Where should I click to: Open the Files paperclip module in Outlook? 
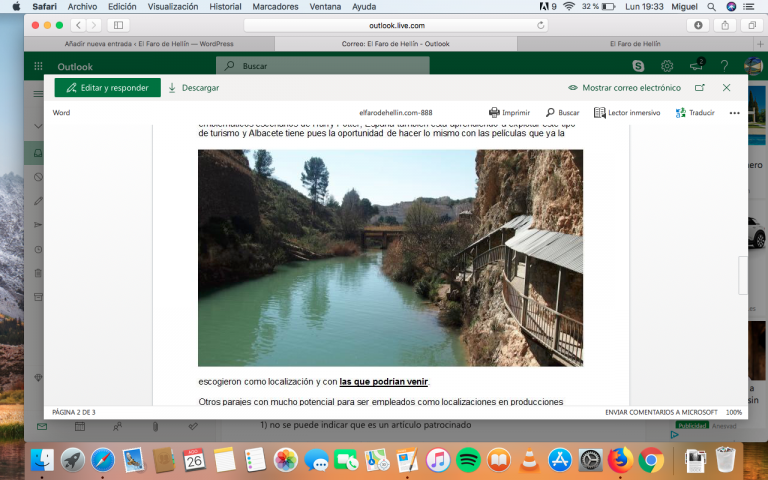[155, 427]
